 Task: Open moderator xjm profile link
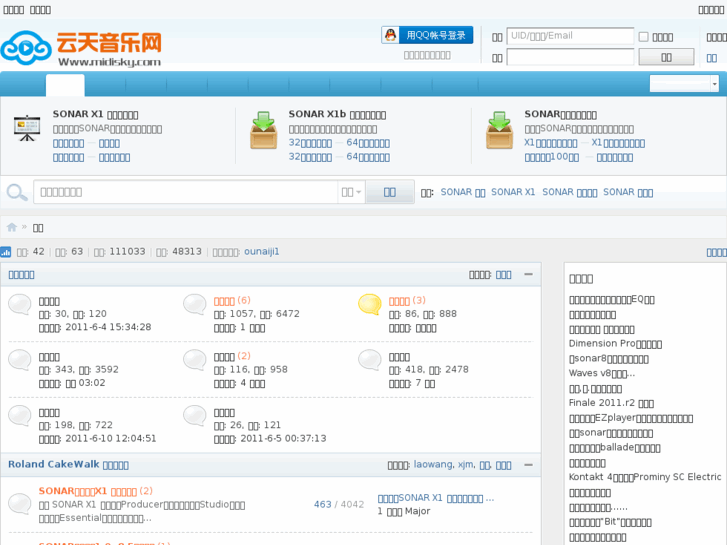click(x=466, y=464)
